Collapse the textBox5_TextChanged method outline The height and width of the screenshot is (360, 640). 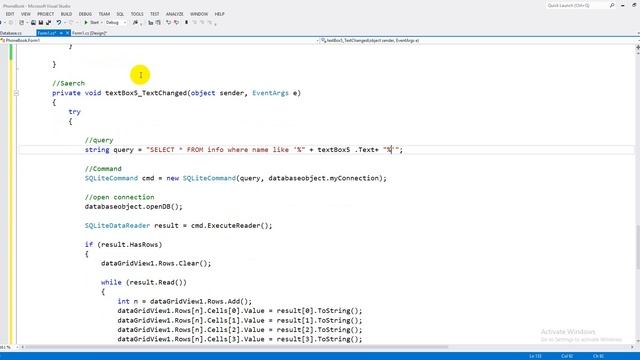pos(16,93)
